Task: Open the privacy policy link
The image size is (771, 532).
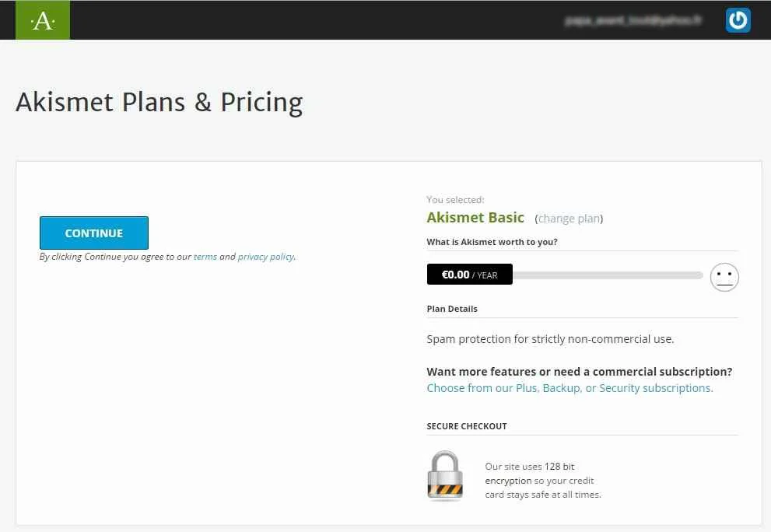Action: click(266, 257)
